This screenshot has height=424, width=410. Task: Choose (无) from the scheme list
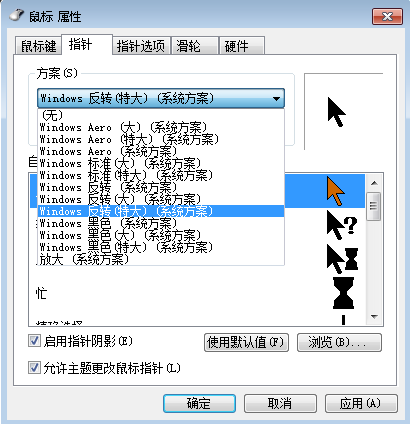161,115
